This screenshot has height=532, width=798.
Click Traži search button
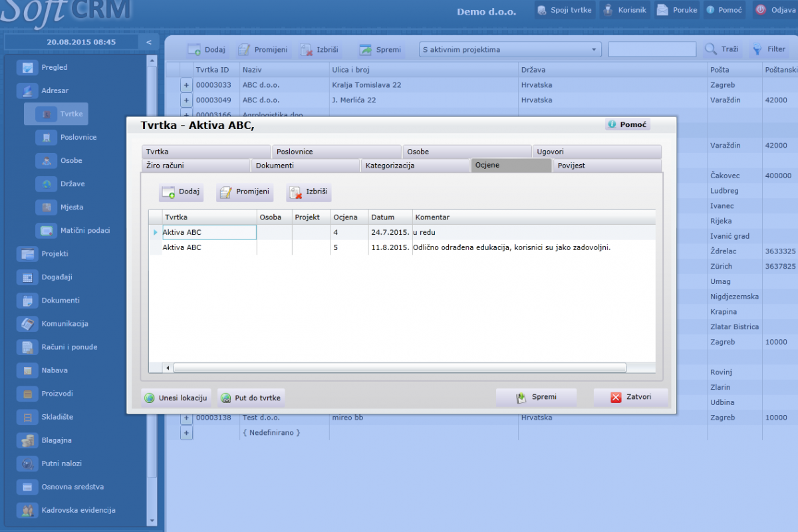pos(722,50)
